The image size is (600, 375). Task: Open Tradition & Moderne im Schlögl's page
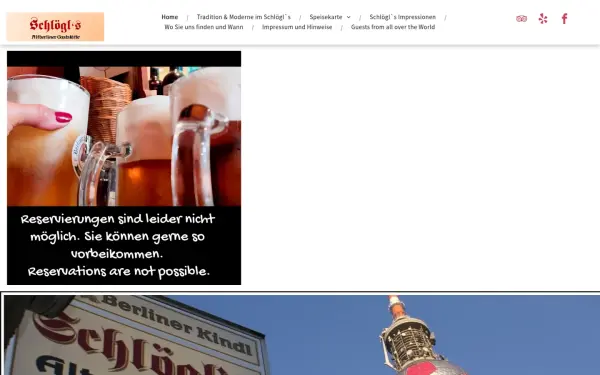(244, 17)
